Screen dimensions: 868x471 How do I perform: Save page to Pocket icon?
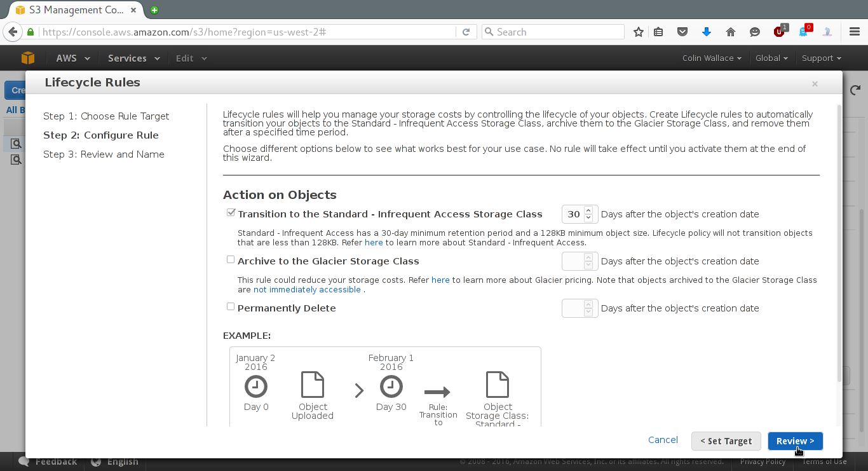682,32
